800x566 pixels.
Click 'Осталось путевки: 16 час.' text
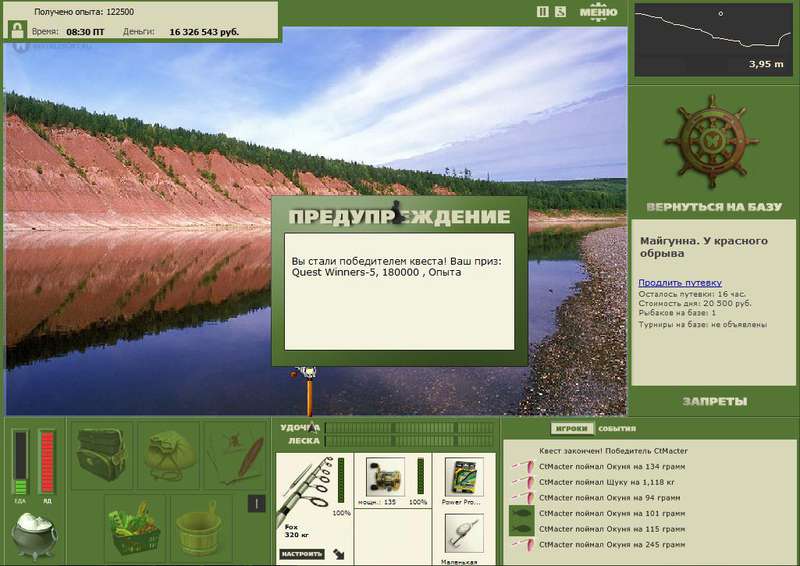coord(692,294)
